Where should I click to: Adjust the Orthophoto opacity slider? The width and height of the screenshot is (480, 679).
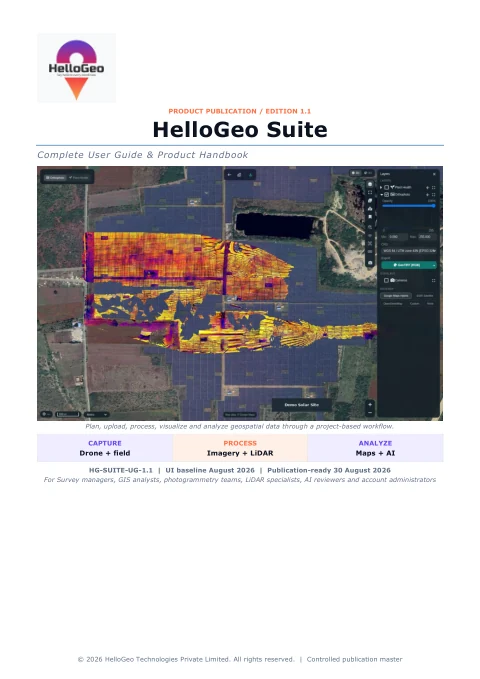click(409, 206)
